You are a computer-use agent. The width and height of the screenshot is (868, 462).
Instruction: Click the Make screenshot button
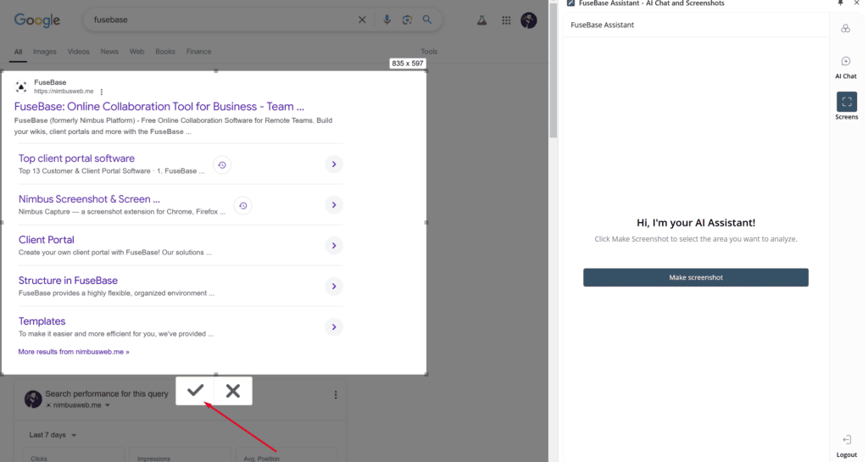click(x=695, y=277)
